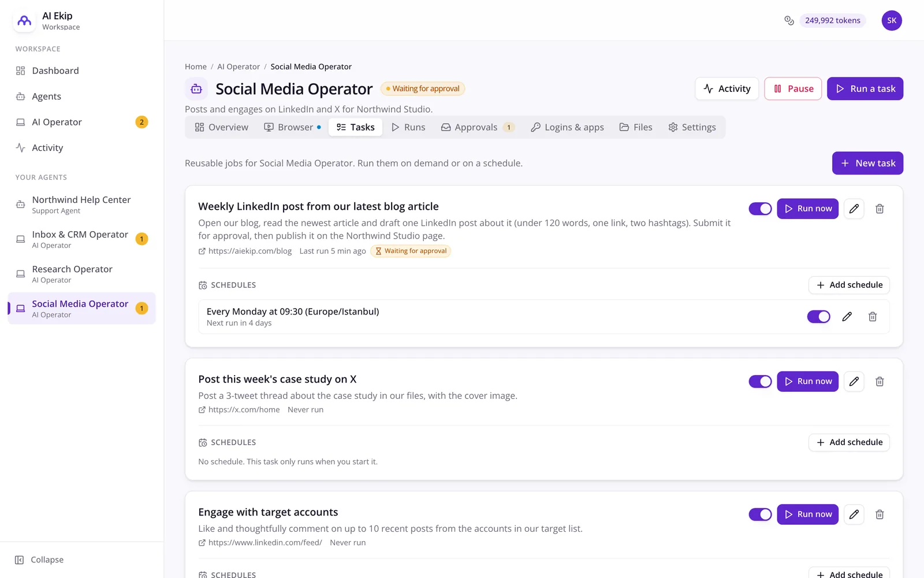Select the Northwind Help Center agent

click(x=82, y=205)
